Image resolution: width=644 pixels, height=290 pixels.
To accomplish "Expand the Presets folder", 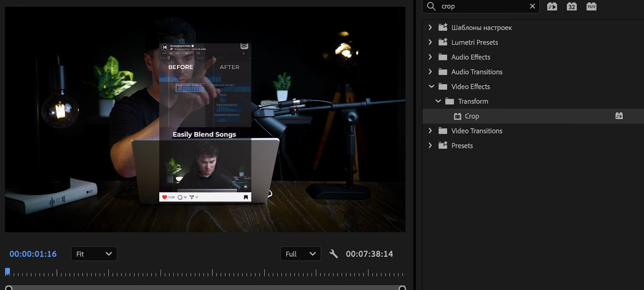I will point(430,145).
